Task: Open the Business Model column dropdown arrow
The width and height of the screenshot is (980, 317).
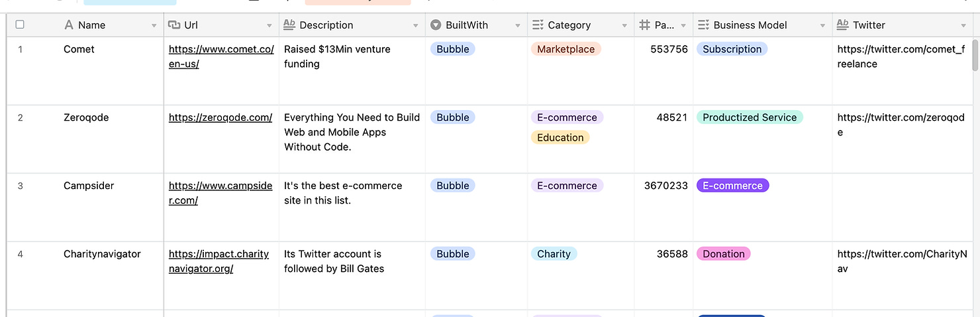Action: coord(822,26)
